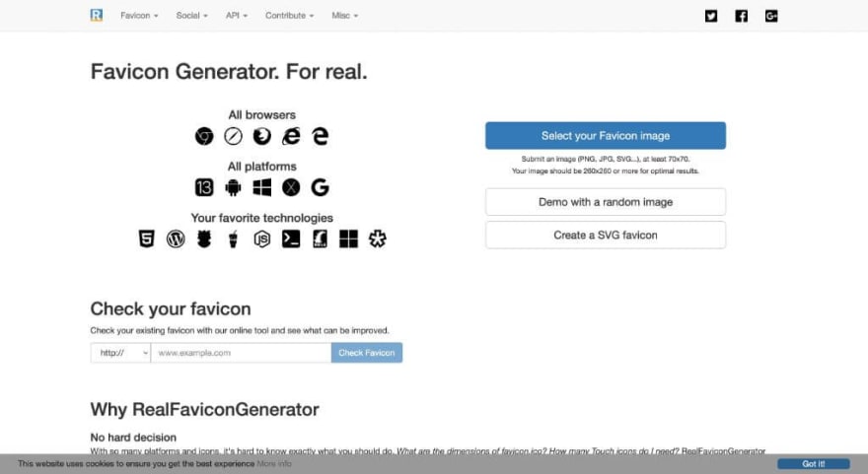Image resolution: width=868 pixels, height=474 pixels.
Task: Expand the http:// protocol dropdown
Action: 120,353
